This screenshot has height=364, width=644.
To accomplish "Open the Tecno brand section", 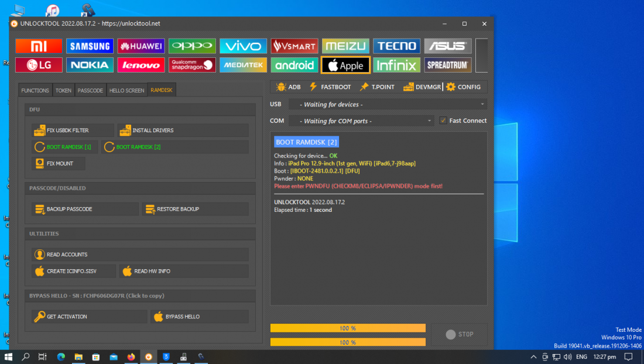I will tap(396, 46).
